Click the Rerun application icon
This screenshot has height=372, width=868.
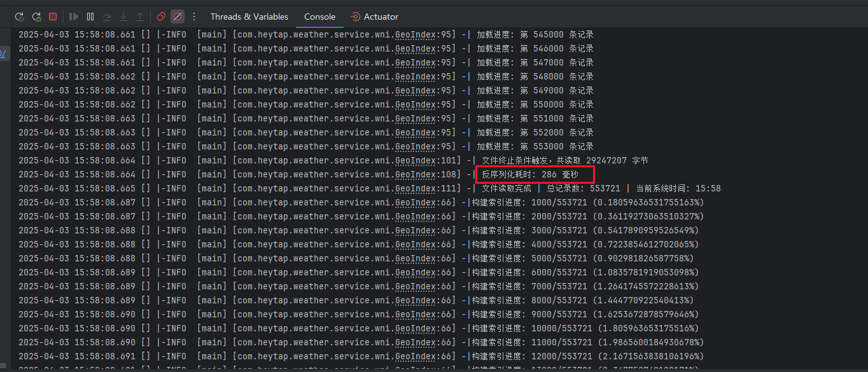[20, 17]
